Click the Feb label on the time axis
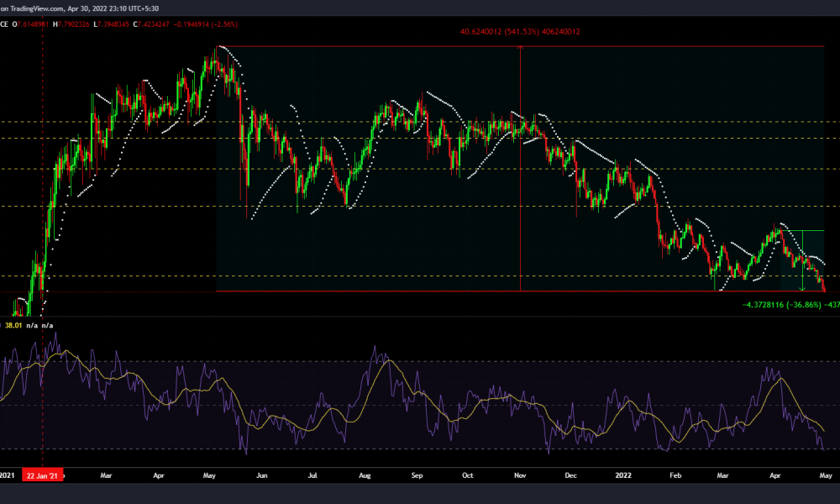Image resolution: width=840 pixels, height=504 pixels. pyautogui.click(x=675, y=475)
